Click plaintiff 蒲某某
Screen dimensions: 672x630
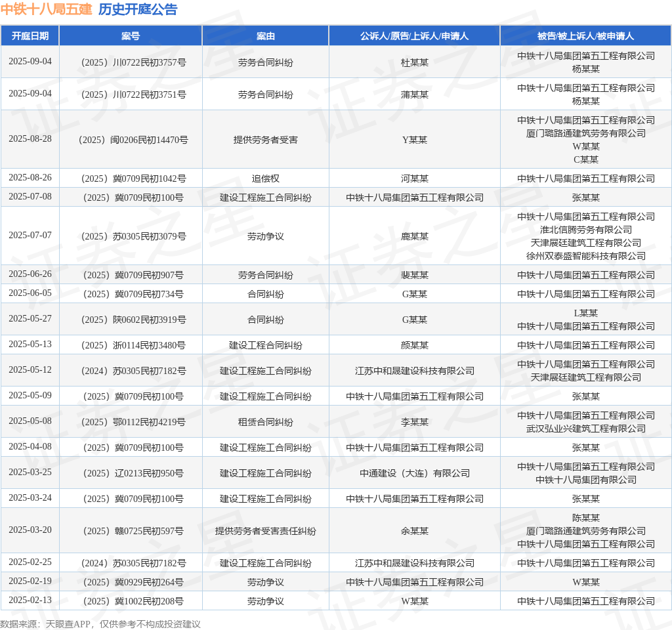click(415, 94)
